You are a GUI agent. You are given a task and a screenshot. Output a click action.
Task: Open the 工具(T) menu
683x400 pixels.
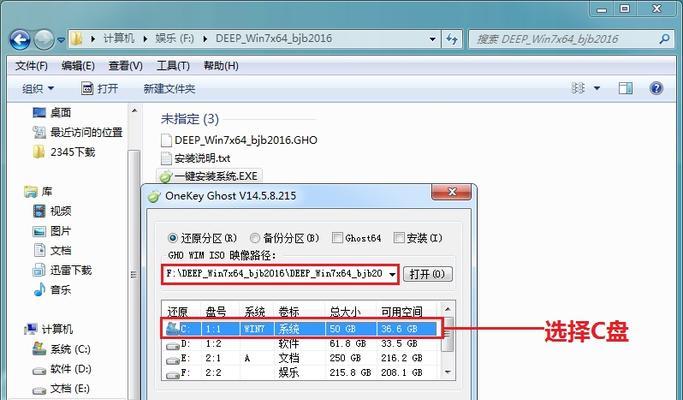(x=173, y=66)
